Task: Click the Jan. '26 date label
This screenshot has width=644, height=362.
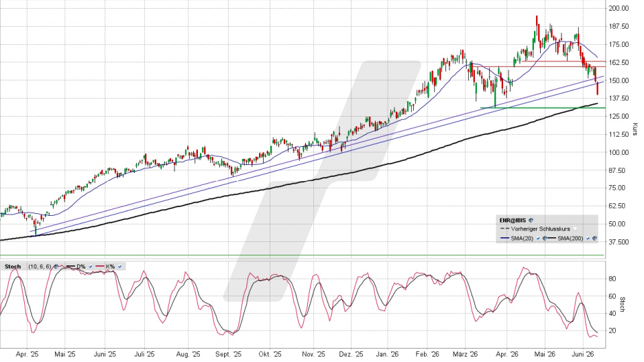Action: (387, 354)
